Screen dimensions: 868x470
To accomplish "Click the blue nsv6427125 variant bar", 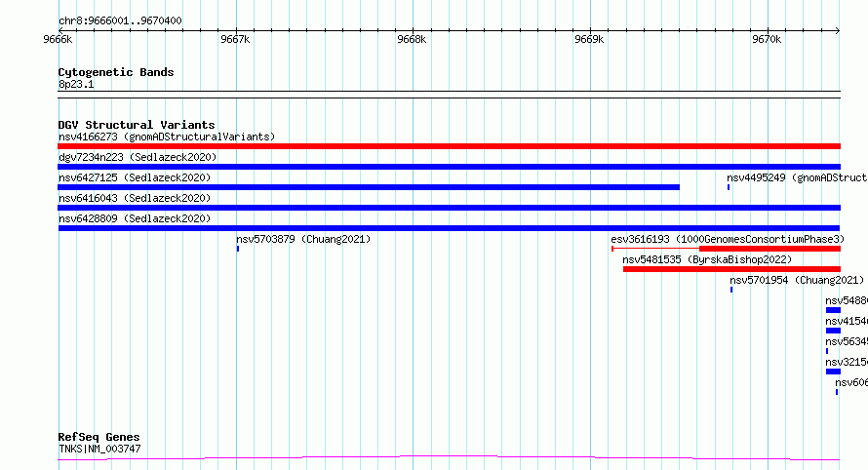I will [x=369, y=187].
